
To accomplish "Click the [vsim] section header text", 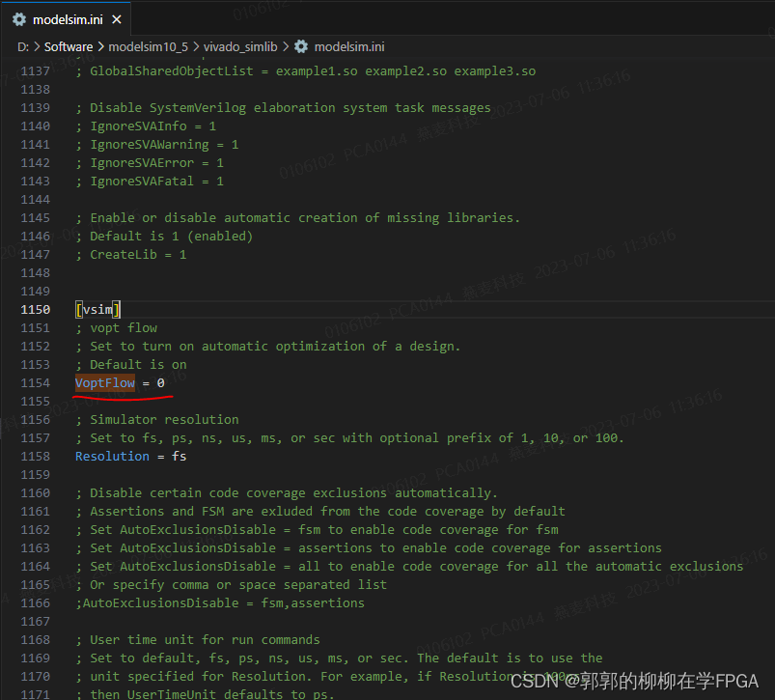I will coord(97,309).
